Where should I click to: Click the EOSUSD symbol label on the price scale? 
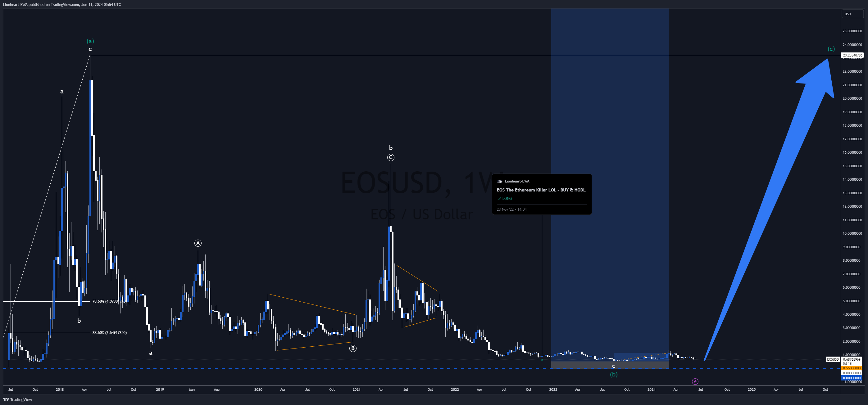(x=833, y=359)
